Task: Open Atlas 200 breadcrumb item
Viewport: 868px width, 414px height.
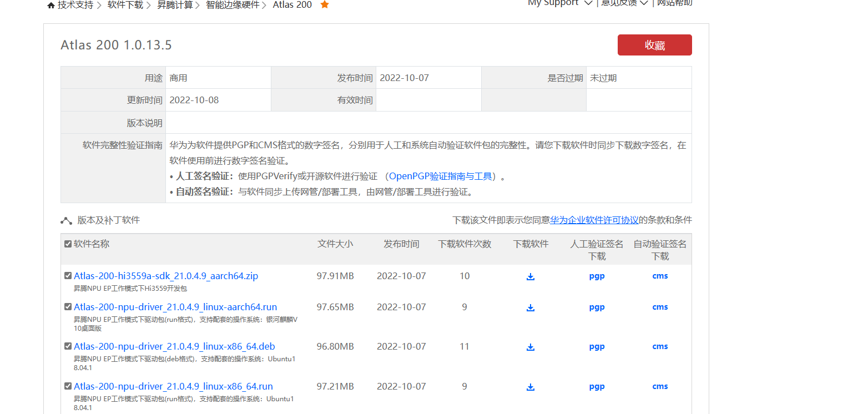Action: [292, 5]
